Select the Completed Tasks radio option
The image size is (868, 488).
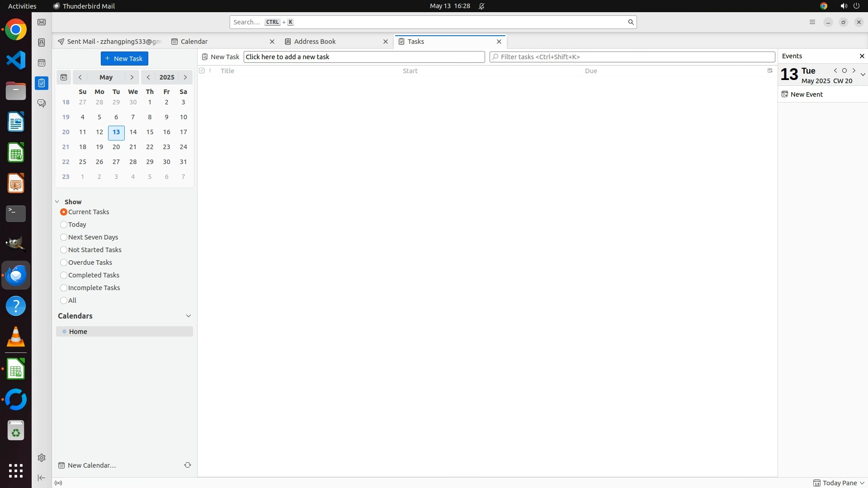coord(64,275)
